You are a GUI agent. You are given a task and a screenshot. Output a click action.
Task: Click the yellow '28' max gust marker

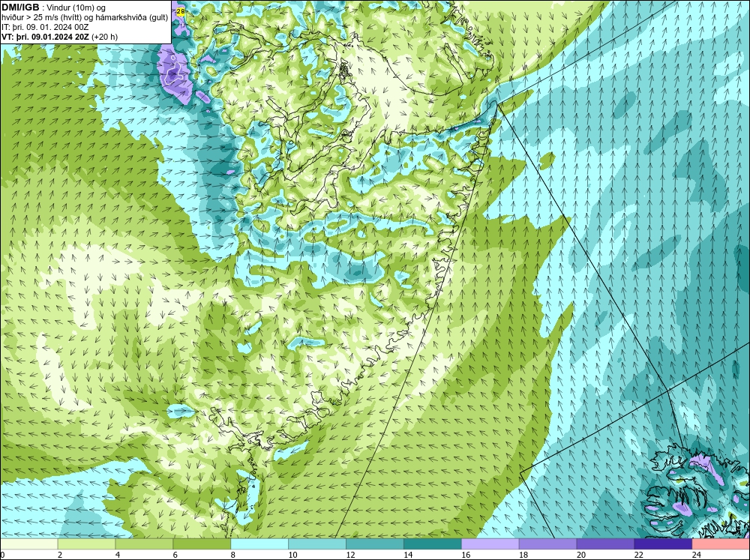180,10
